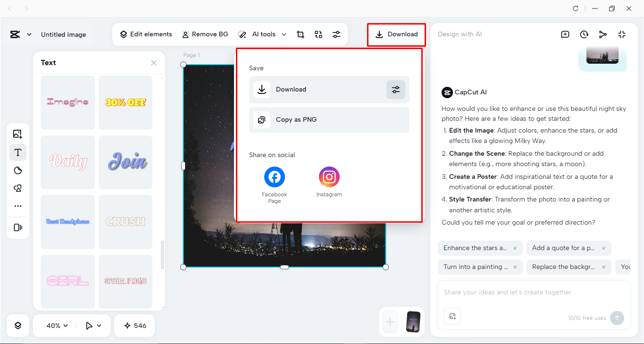Start a new AI chat
Viewport: 644px width, 344px height.
(x=565, y=34)
